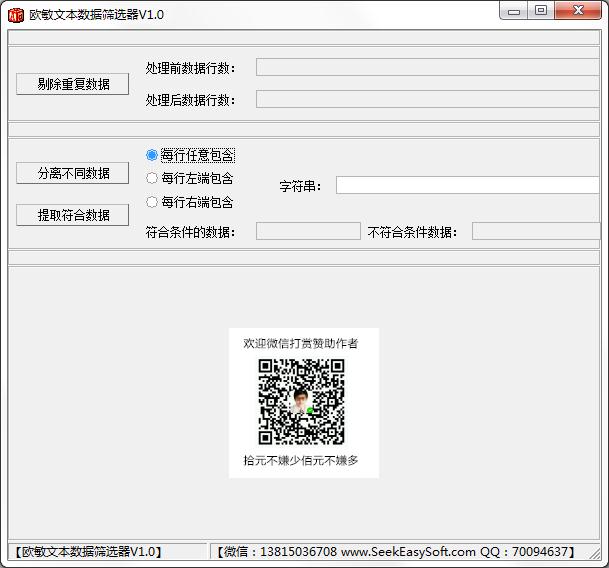
Task: Click the red app icon in title bar
Action: point(16,15)
